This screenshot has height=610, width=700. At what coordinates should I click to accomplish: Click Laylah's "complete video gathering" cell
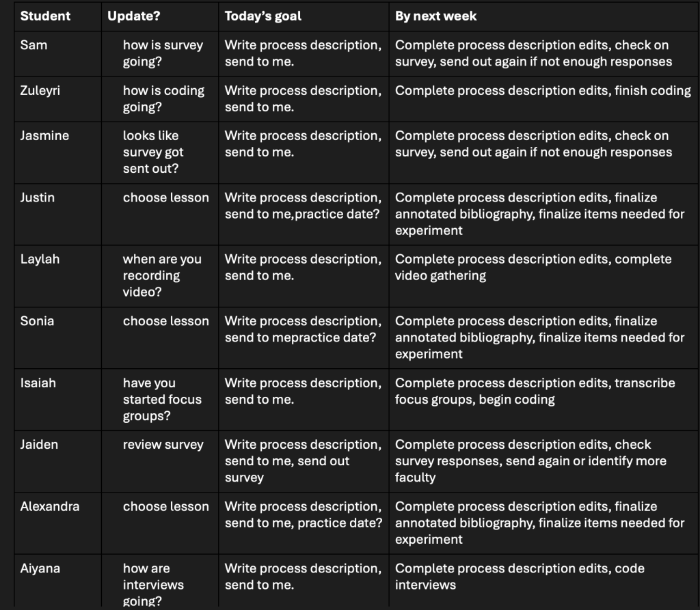[533, 267]
